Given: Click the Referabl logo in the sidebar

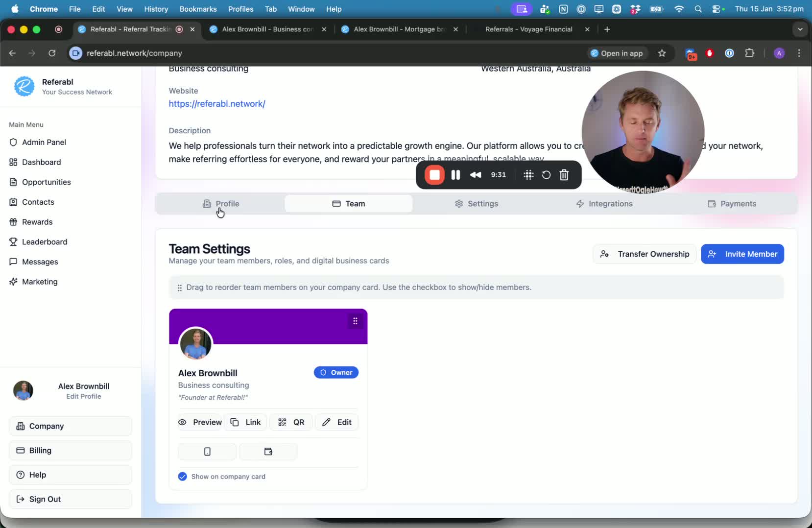Looking at the screenshot, I should pyautogui.click(x=24, y=86).
